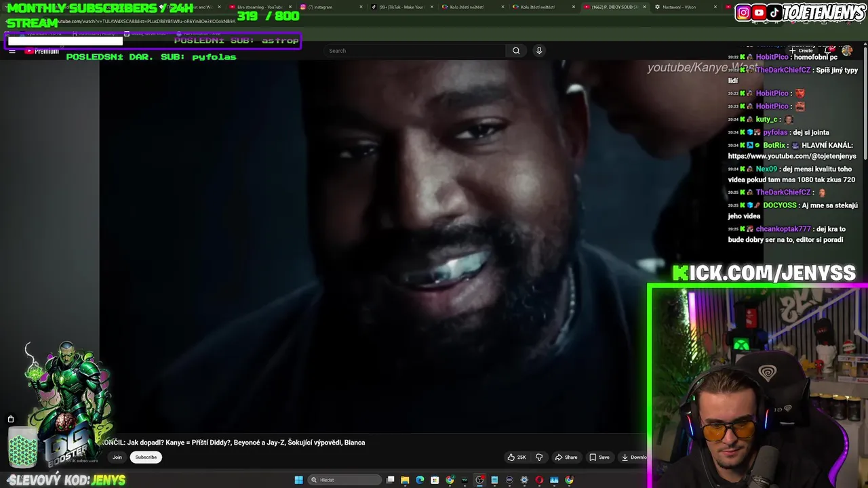Download the video

point(634,457)
